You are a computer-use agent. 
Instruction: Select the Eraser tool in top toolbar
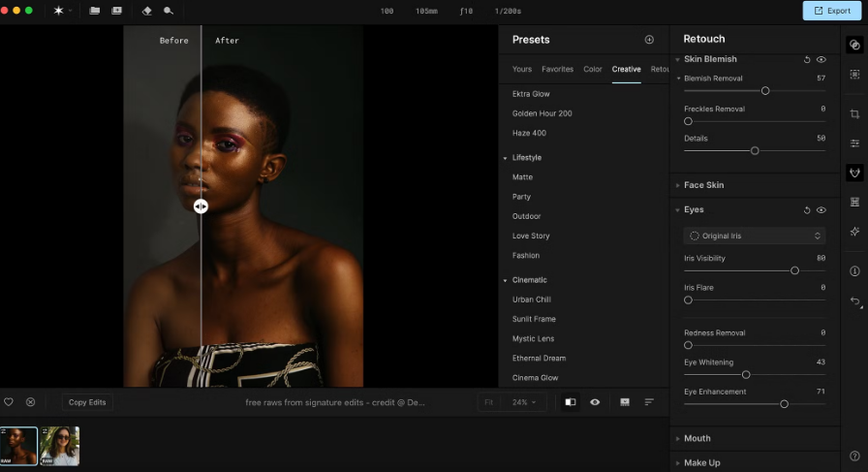(x=146, y=11)
